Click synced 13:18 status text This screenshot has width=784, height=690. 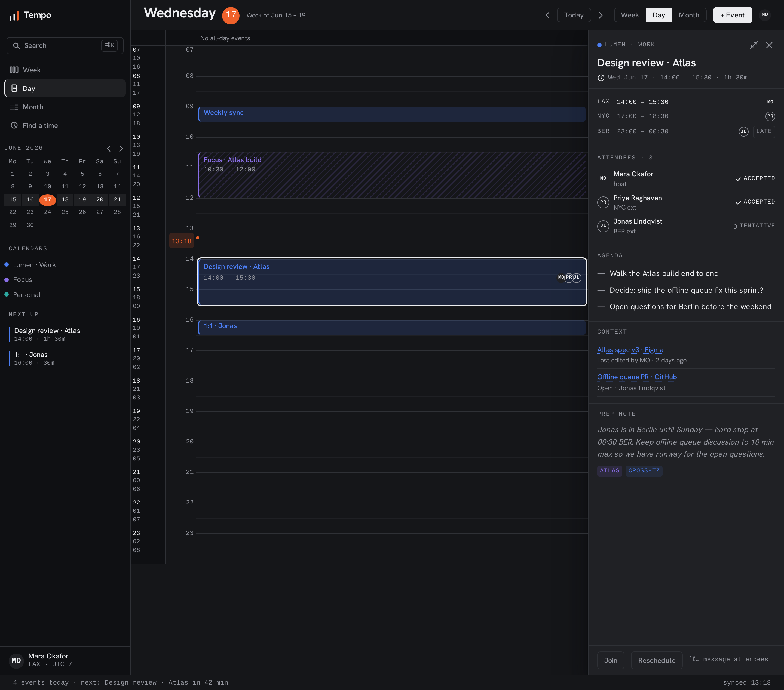tap(746, 683)
